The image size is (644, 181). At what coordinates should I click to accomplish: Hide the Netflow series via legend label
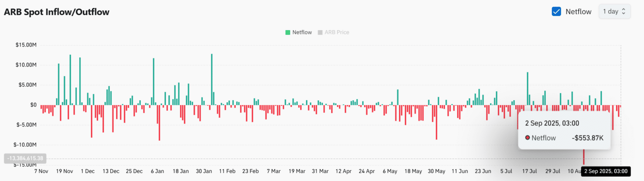302,32
